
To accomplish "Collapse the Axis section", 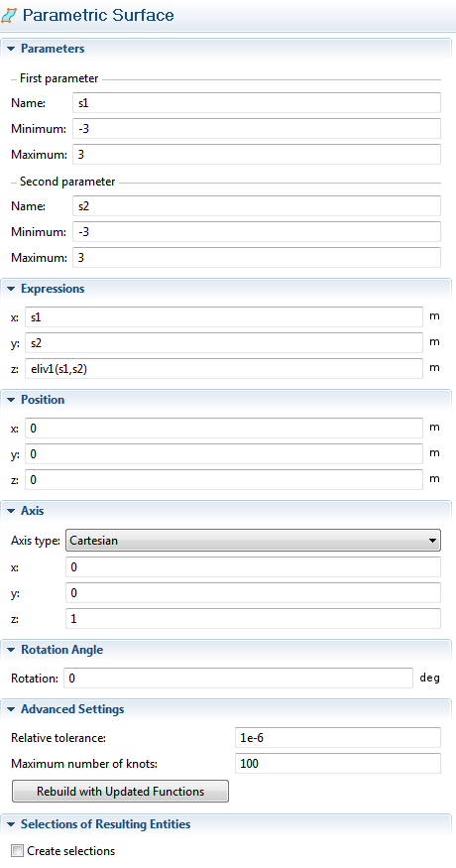I will pos(11,511).
